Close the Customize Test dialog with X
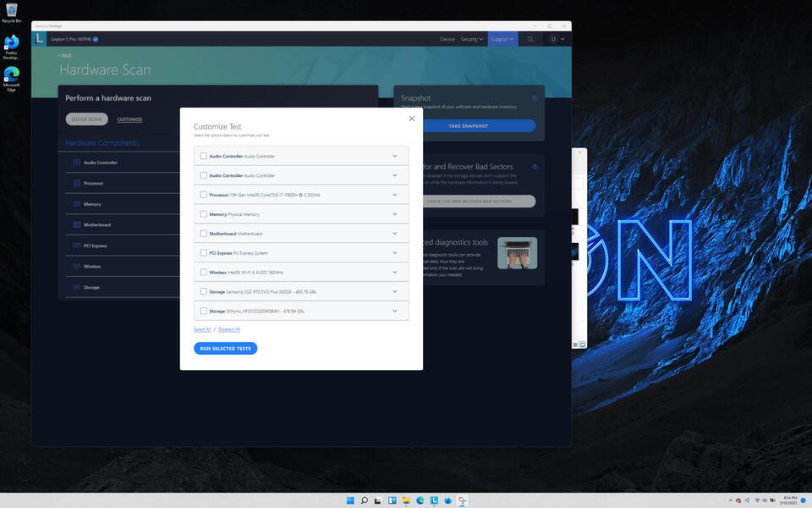 pyautogui.click(x=412, y=119)
